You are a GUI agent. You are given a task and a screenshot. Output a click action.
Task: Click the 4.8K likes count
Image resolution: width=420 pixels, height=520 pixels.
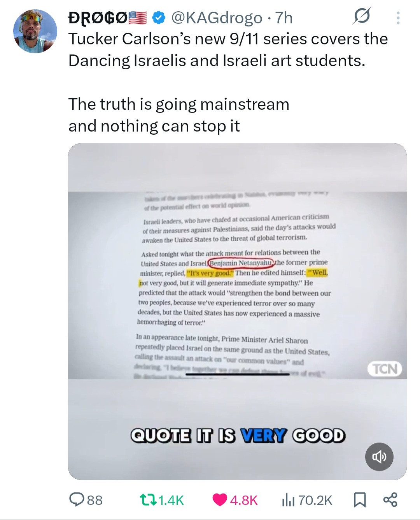pyautogui.click(x=244, y=500)
